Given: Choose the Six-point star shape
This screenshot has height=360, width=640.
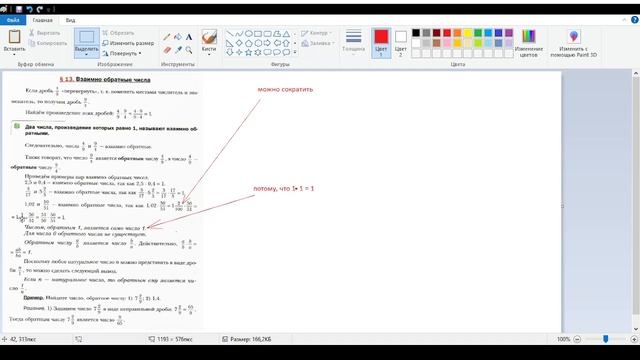Looking at the screenshot, I should point(258,52).
